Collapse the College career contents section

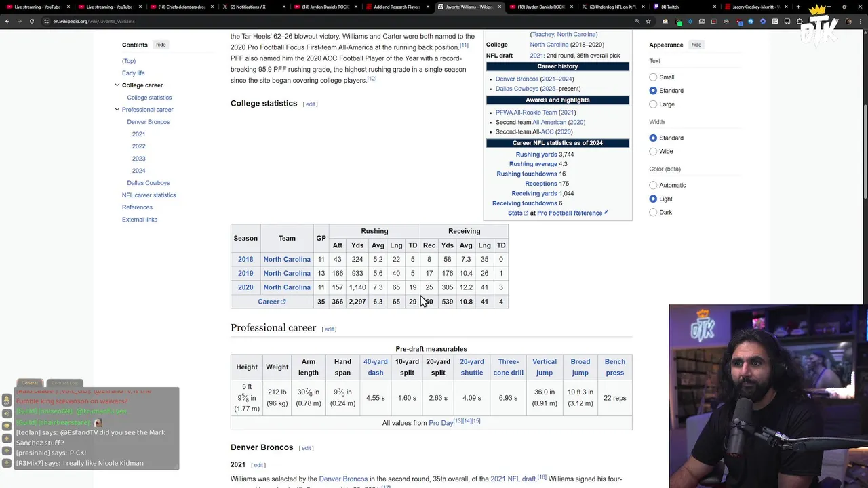117,85
